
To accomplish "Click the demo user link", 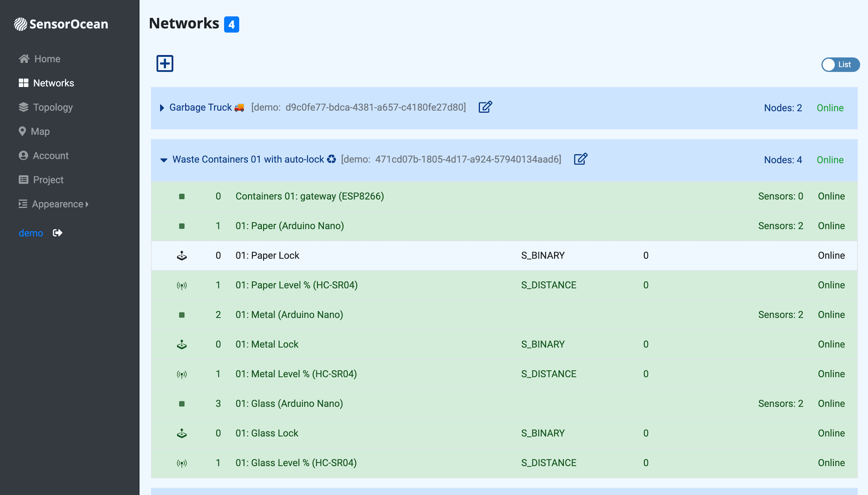I will (x=31, y=233).
